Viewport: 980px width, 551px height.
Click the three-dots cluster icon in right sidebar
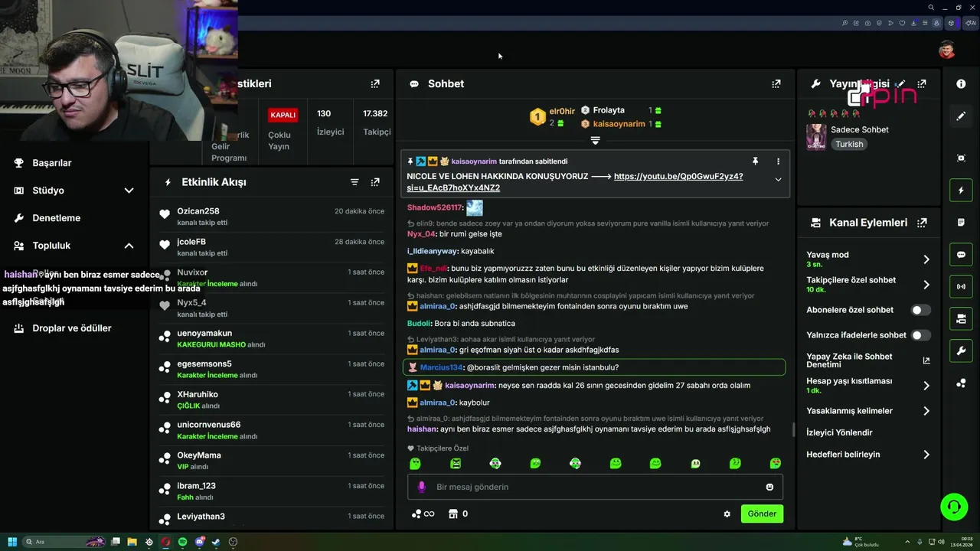point(961,383)
